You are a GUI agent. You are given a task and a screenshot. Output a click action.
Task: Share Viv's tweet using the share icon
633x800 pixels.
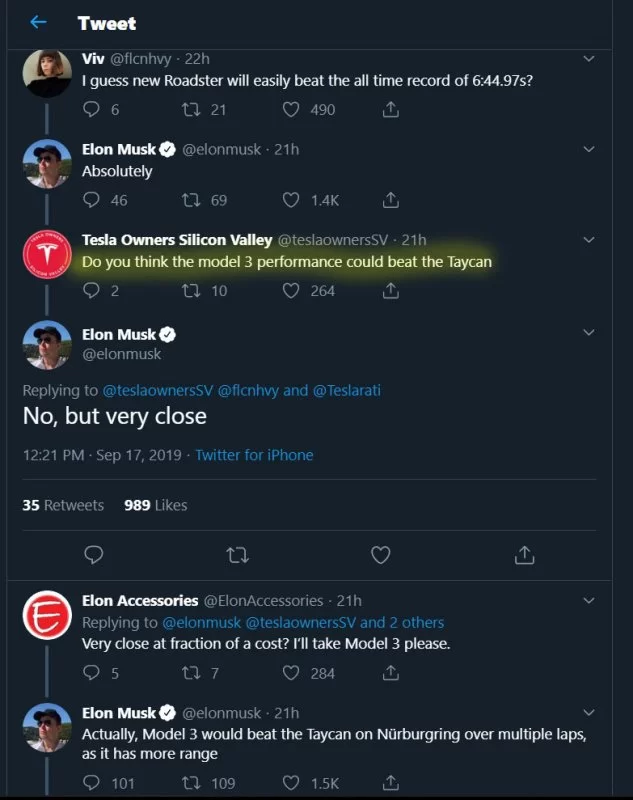point(391,110)
